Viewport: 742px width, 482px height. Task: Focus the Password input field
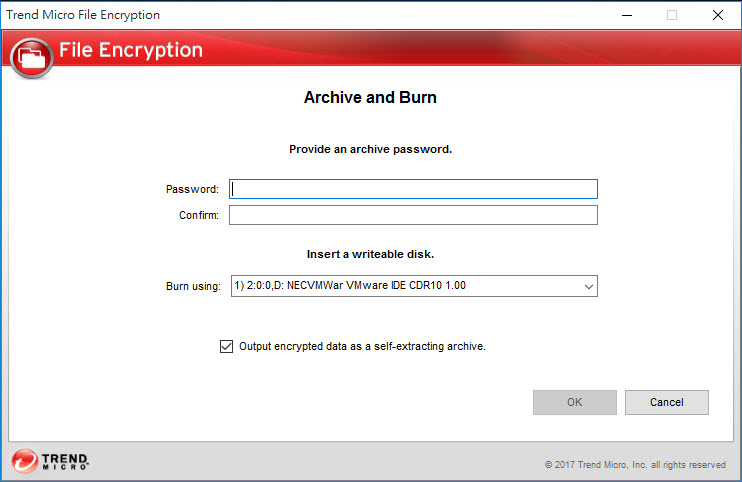413,189
